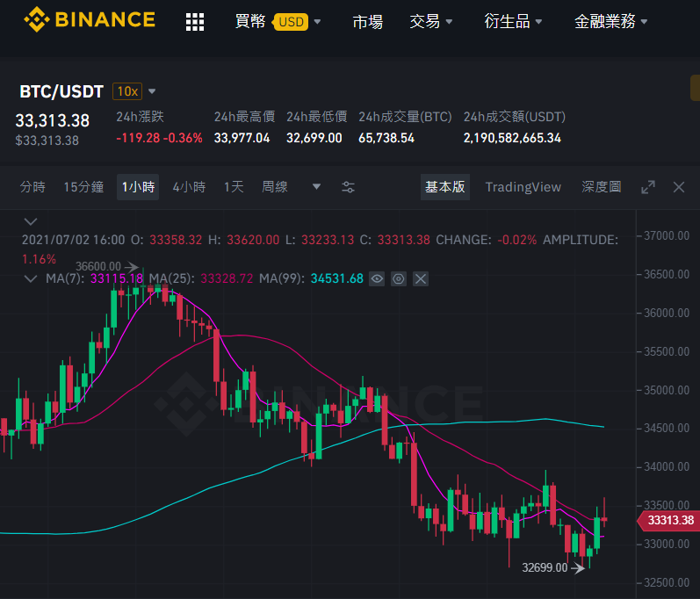Screen dimensions: 700x599
Task: Switch to 4小時 interval
Action: click(190, 187)
